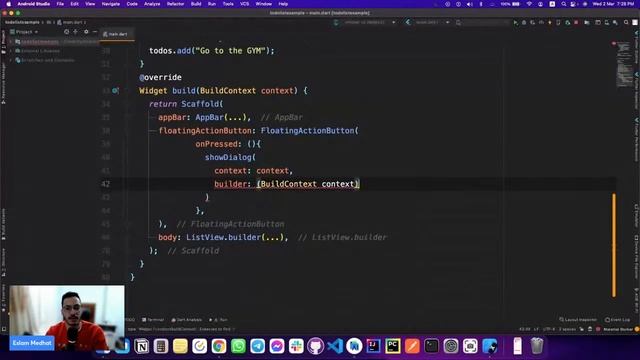
Task: Open the Terminal tool window
Action: (153, 320)
